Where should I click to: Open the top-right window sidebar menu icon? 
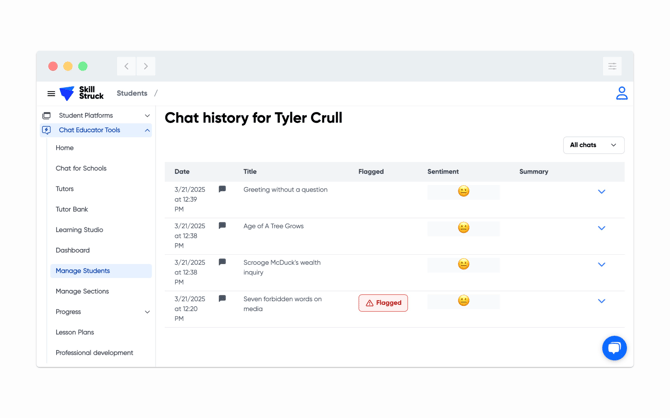pos(612,66)
